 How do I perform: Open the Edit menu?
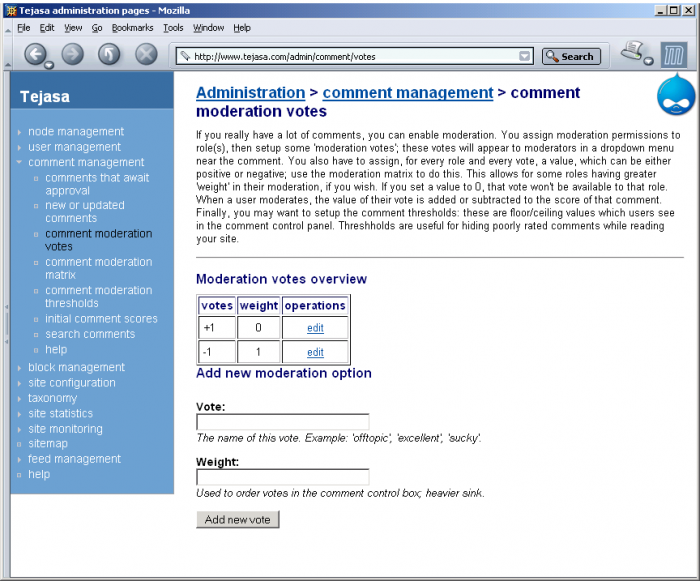tap(47, 28)
